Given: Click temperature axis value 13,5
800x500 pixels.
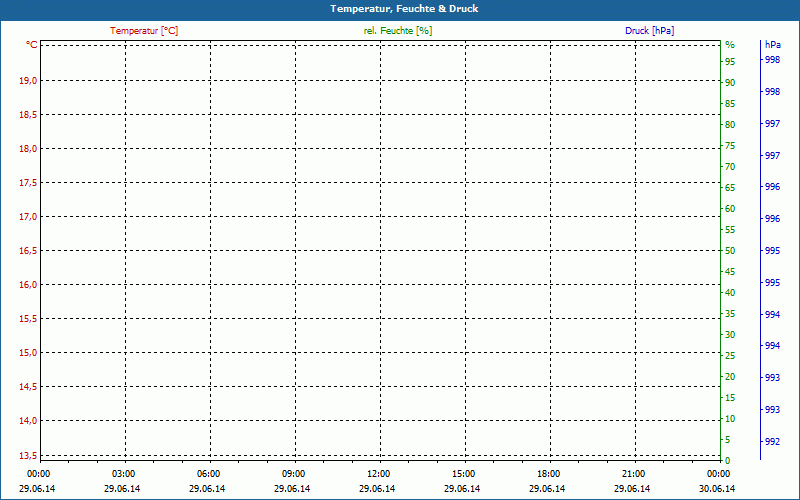Looking at the screenshot, I should (28, 455).
